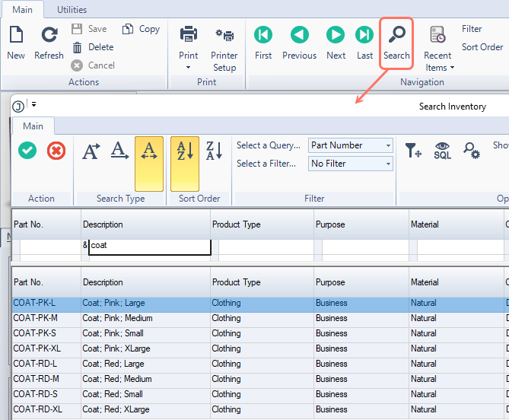509x420 pixels.
Task: Select the COAT-RD-M part number
Action: pyautogui.click(x=36, y=379)
